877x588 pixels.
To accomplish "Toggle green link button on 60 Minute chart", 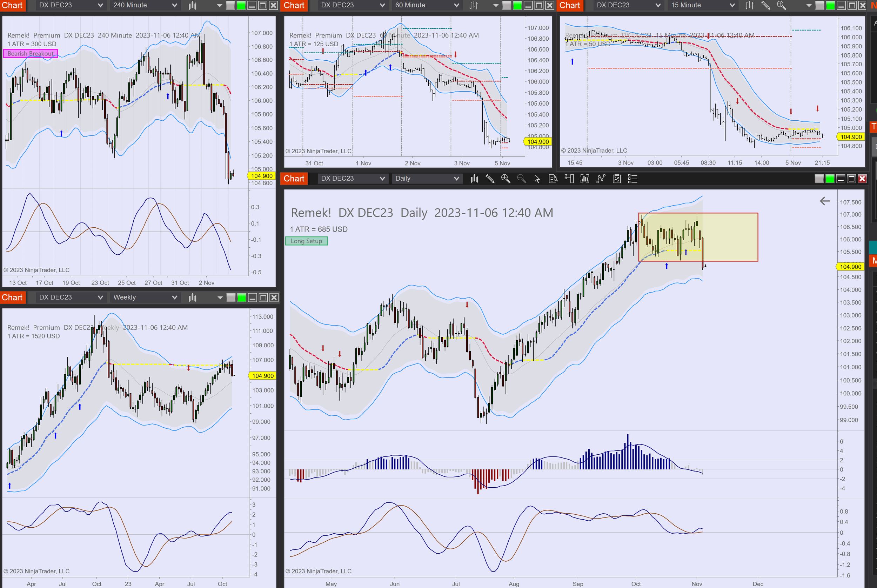I will (x=517, y=5).
